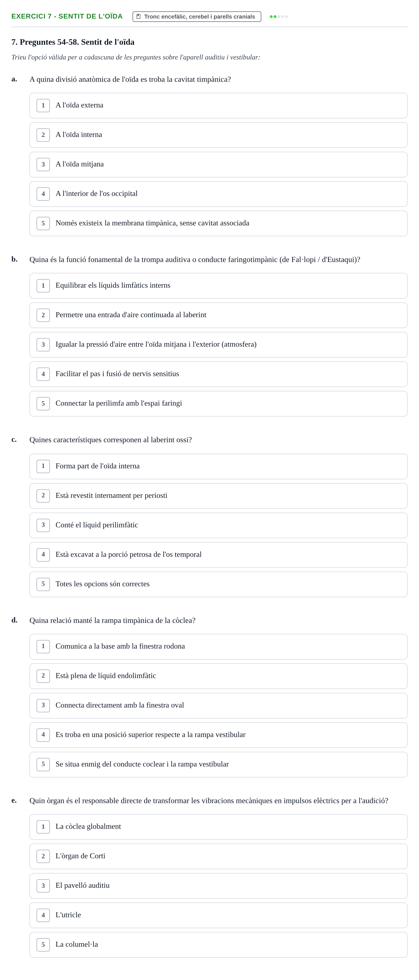The image size is (419, 980).
Task: Select 'La columel·la' option
Action: tap(218, 945)
